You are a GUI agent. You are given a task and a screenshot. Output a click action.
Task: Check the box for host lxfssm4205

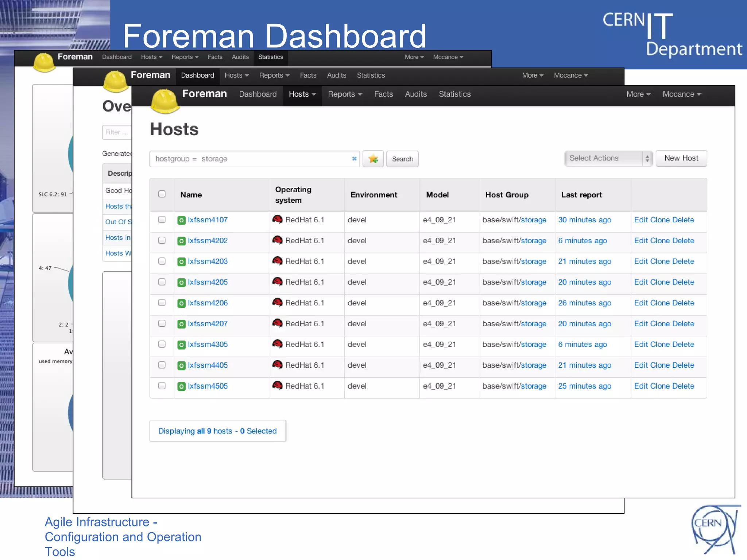(x=162, y=282)
